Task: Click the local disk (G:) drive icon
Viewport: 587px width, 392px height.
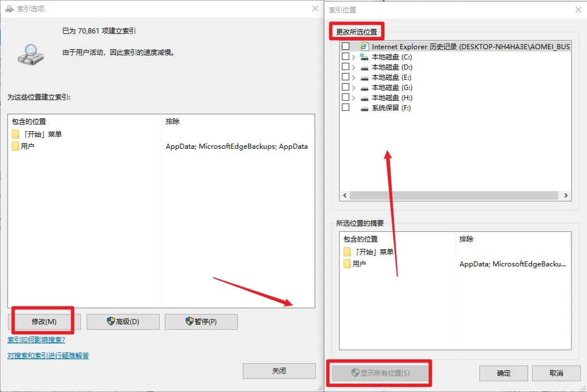Action: click(365, 88)
